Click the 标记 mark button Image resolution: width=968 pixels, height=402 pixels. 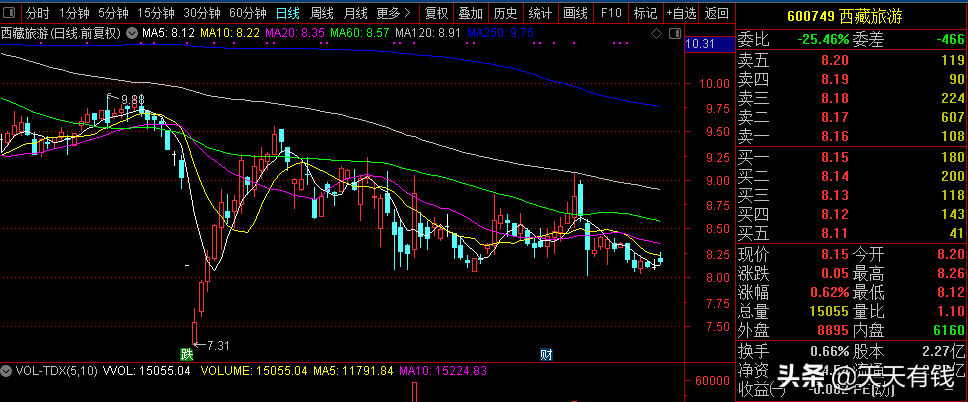(x=645, y=12)
